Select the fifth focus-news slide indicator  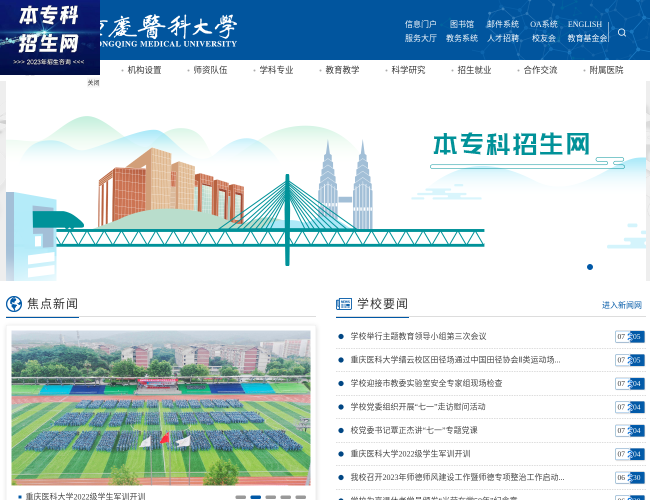pos(301,497)
